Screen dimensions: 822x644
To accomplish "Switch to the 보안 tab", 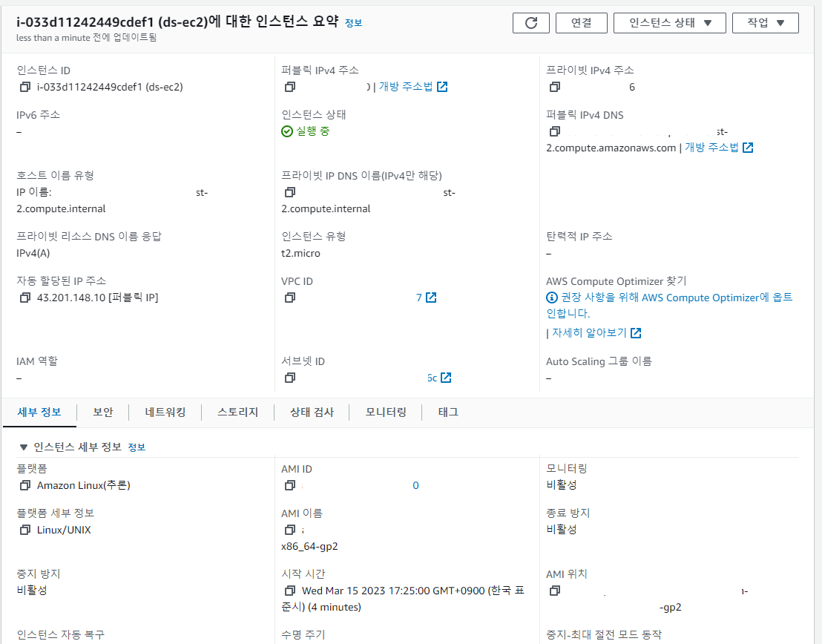I will point(102,413).
